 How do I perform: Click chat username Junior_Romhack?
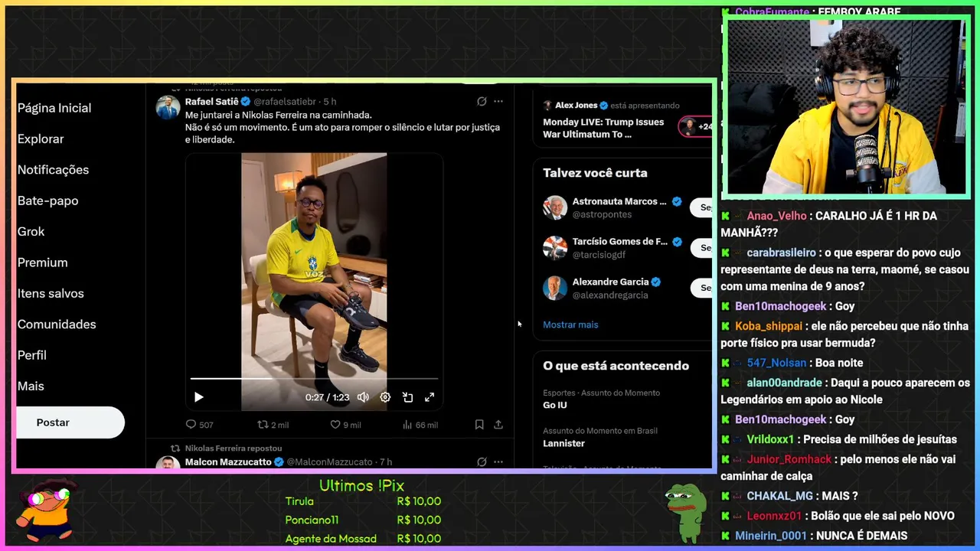pos(789,459)
